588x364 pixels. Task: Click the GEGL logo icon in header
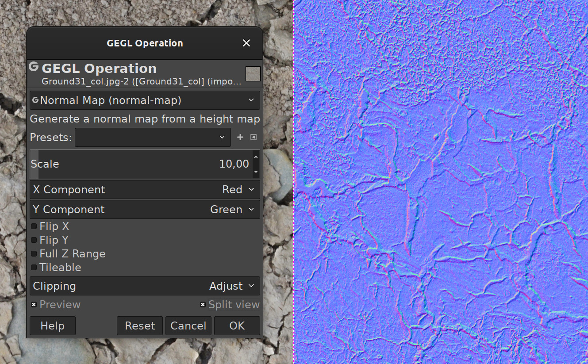[34, 67]
